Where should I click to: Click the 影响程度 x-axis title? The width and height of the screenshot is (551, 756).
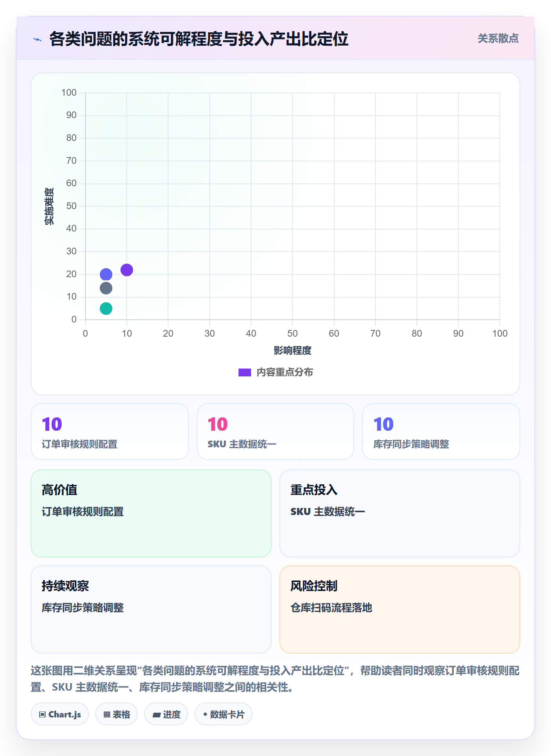[x=292, y=350]
